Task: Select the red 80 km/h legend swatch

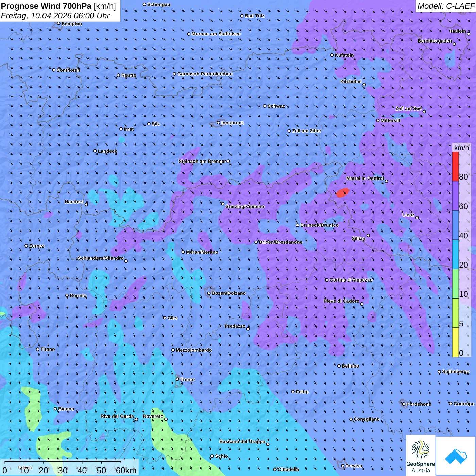Action: coord(455,166)
